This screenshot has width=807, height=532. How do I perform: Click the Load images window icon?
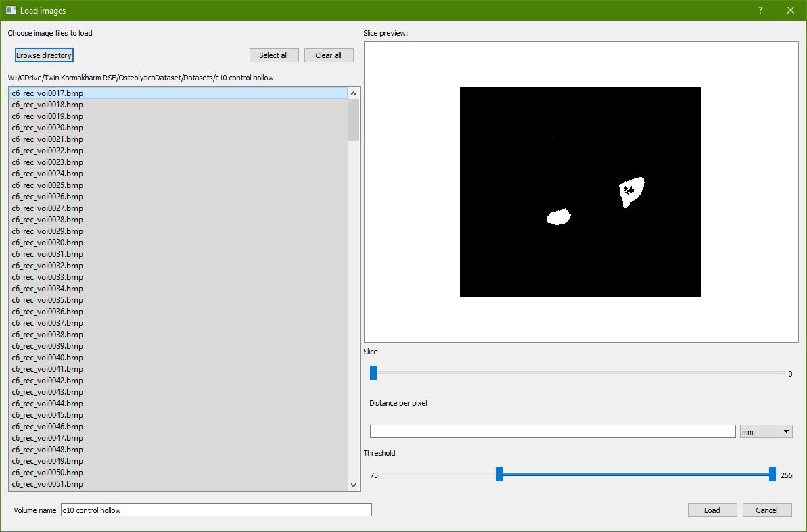[11, 10]
